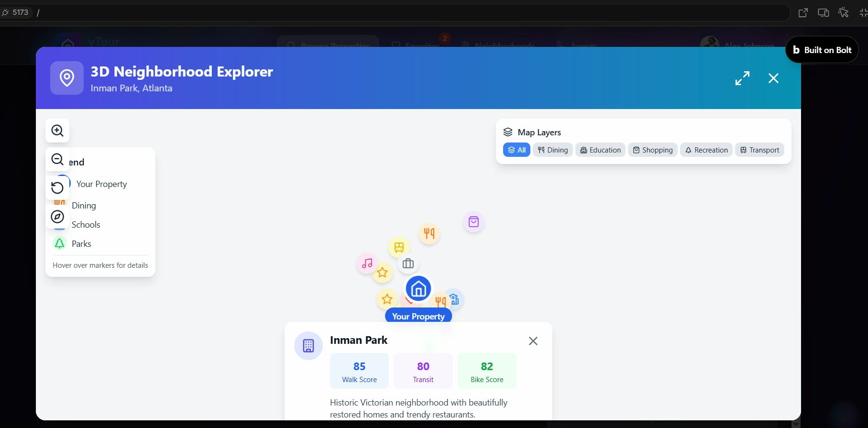
Task: Filter map by Dining layer
Action: [x=553, y=150]
